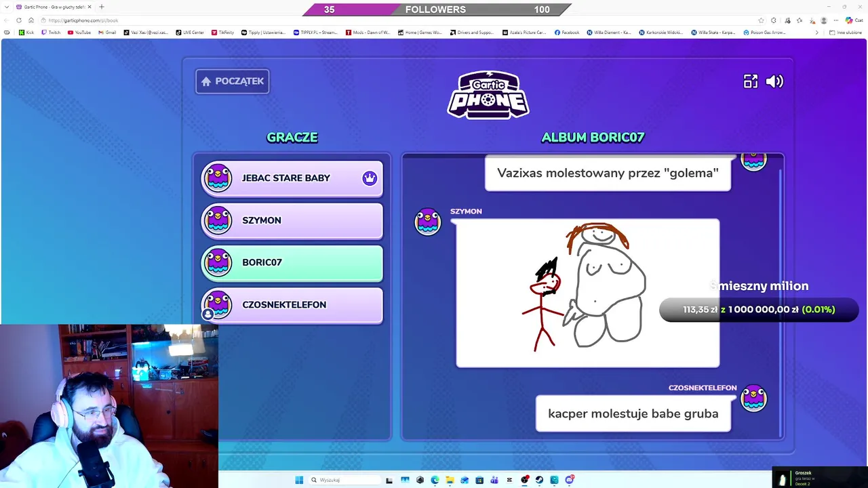Reload the page
Screen dimensions: 868x488
click(19, 20)
